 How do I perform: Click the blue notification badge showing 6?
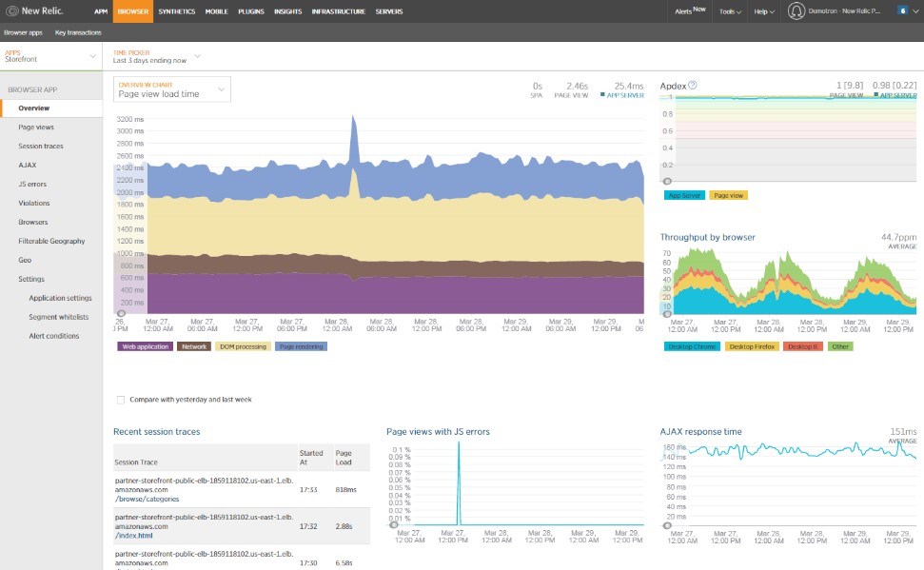coord(902,10)
